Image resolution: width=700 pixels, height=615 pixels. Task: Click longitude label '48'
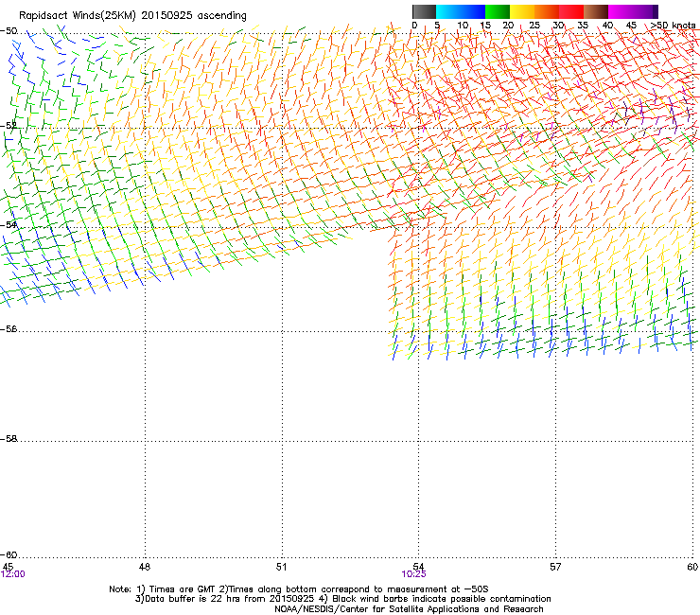tap(145, 567)
